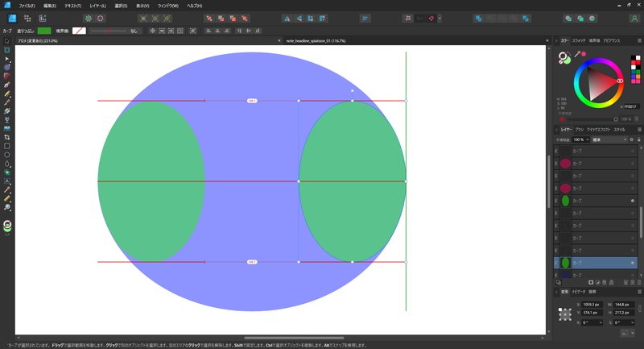Screen dimensions: 644x349
Task: Click the stroke color swatch in context bar
Action: (x=79, y=31)
